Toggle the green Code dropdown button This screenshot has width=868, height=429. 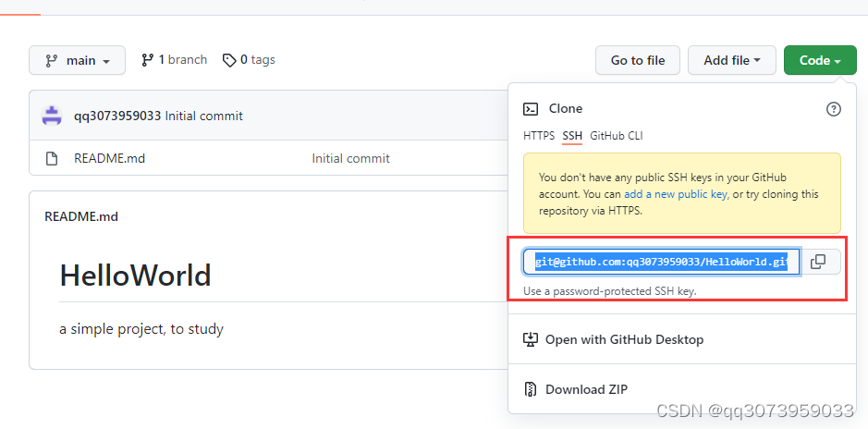click(x=820, y=60)
